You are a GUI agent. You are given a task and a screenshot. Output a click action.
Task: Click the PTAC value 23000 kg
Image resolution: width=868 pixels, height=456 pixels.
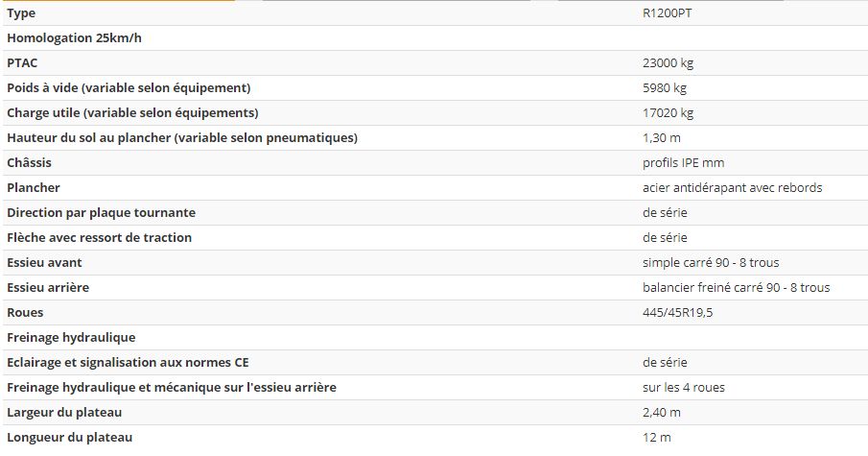(x=668, y=63)
